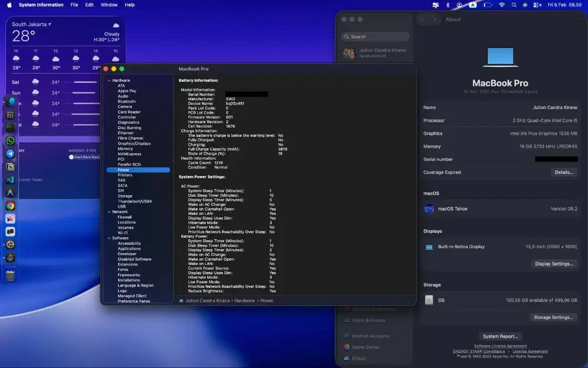Viewport: 588px width, 368px height.
Task: Launch Visual Studio Code from dock
Action: click(10, 180)
